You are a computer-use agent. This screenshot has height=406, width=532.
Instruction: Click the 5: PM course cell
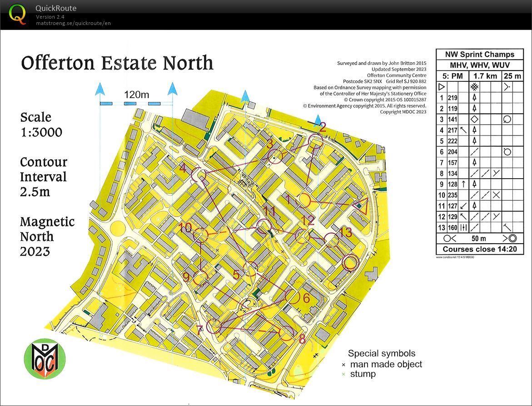(x=452, y=76)
